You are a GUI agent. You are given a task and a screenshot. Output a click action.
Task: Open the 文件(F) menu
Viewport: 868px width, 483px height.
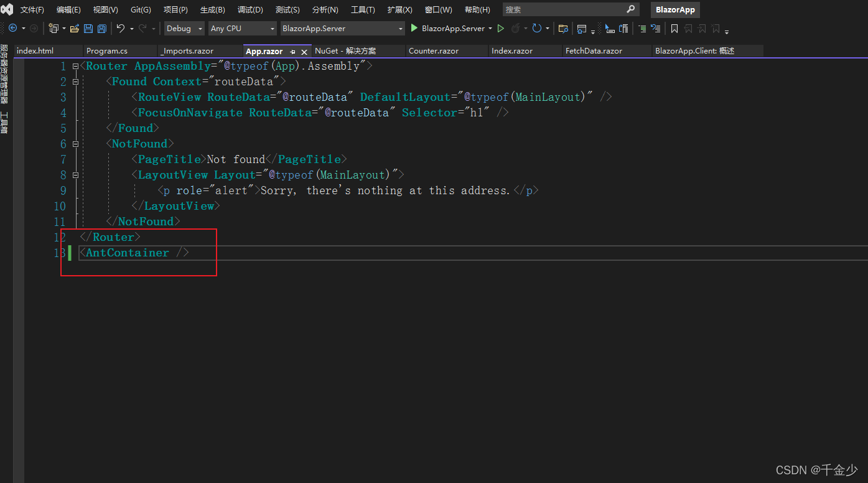coord(32,10)
